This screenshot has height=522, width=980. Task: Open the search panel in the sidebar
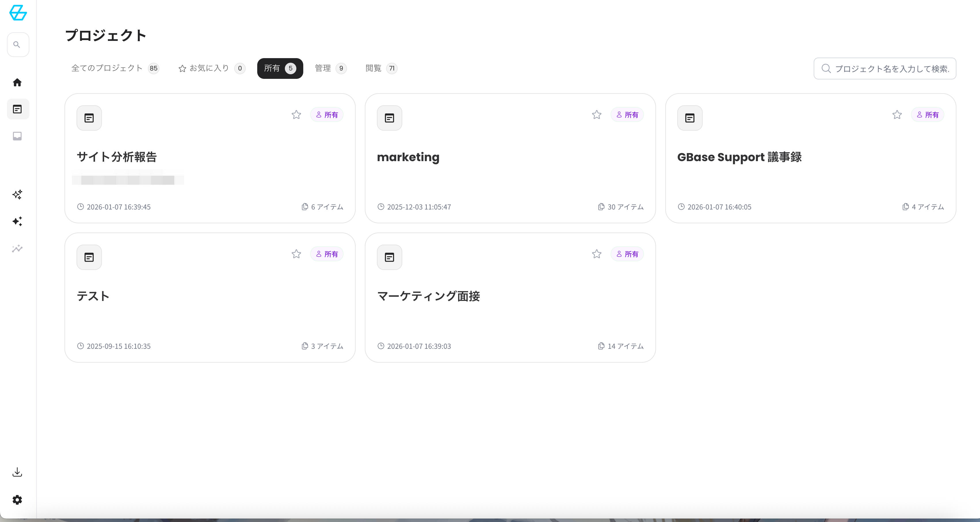(18, 44)
